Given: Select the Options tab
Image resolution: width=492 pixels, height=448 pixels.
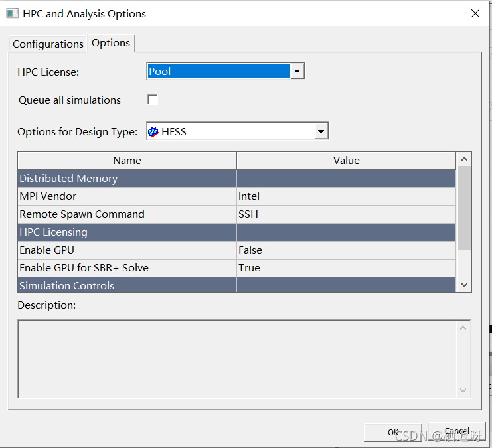Looking at the screenshot, I should pos(111,43).
